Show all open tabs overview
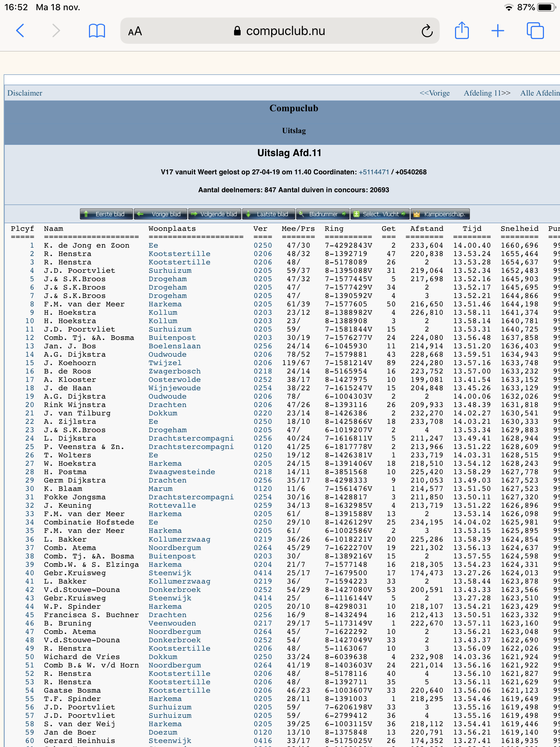 535,31
